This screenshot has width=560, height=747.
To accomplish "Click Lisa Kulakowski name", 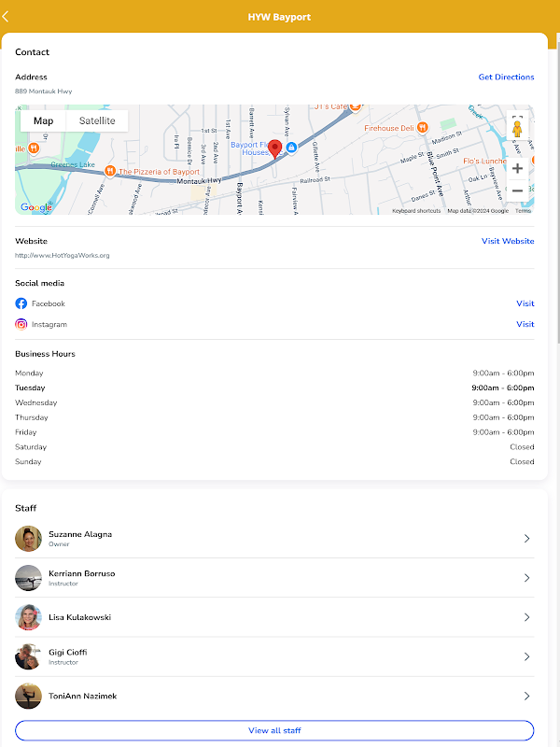I will (79, 617).
